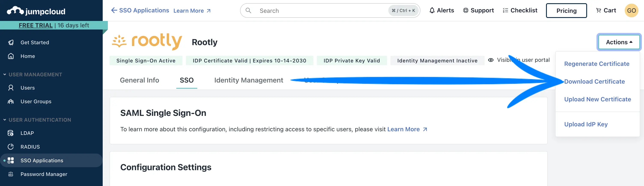Switch to the SSO tab

187,80
